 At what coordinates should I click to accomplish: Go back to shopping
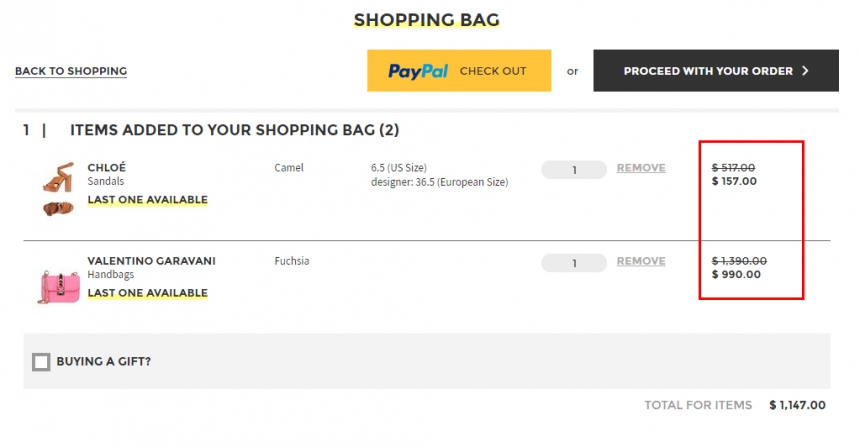(71, 71)
